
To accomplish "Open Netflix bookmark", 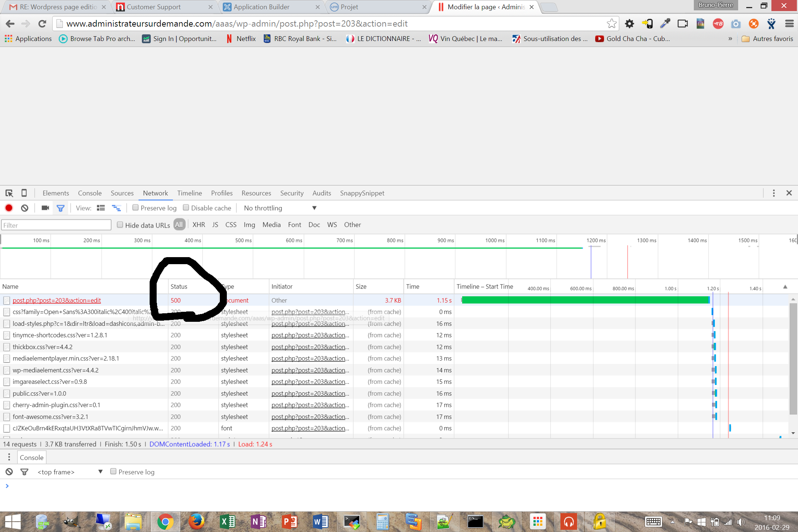I will [x=241, y=38].
